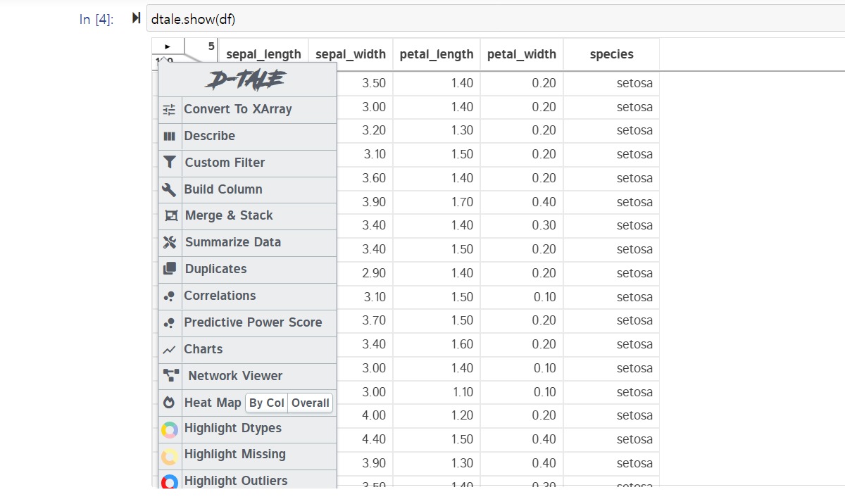Click the Network Viewer nodes icon
The height and width of the screenshot is (504, 845).
[x=171, y=376]
